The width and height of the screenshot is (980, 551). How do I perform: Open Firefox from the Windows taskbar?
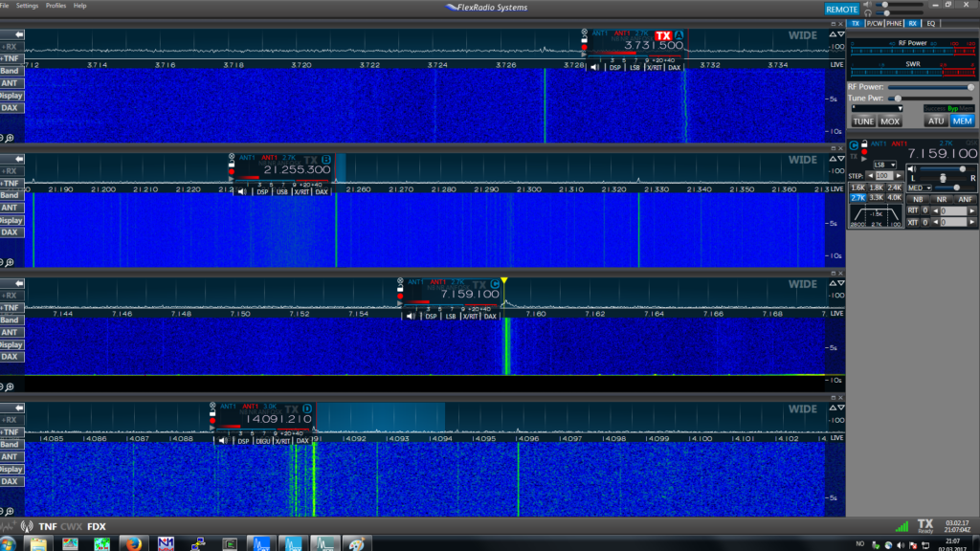(134, 543)
